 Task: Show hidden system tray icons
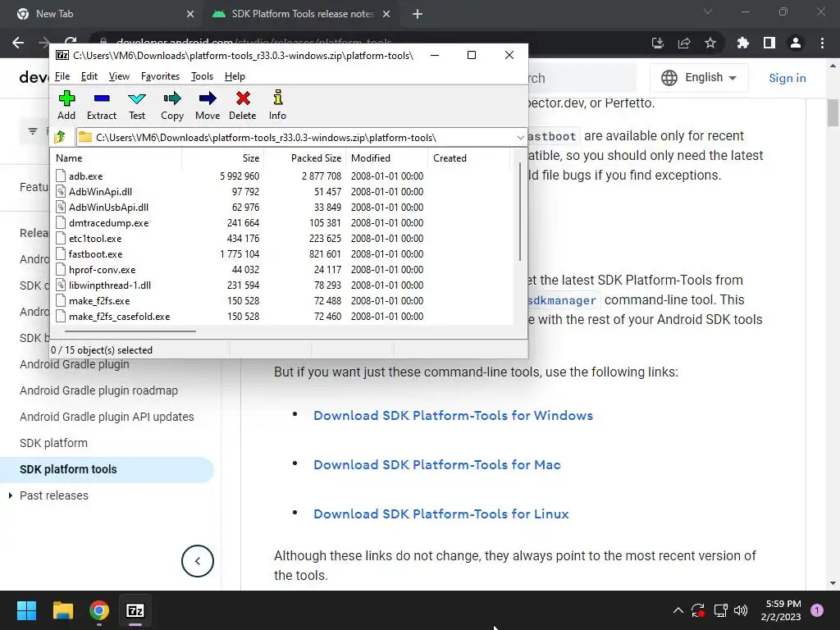coord(678,610)
